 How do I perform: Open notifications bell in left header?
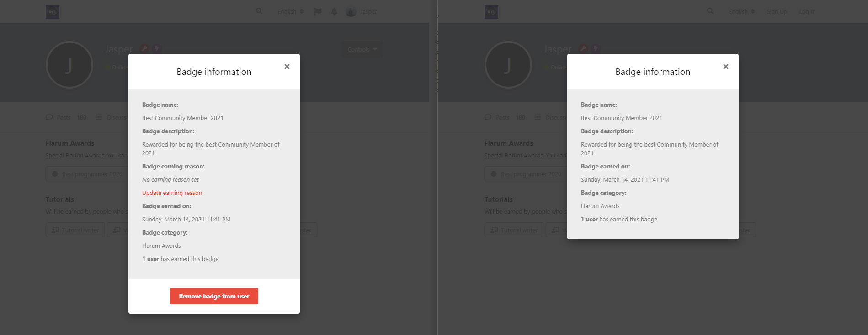pyautogui.click(x=334, y=11)
